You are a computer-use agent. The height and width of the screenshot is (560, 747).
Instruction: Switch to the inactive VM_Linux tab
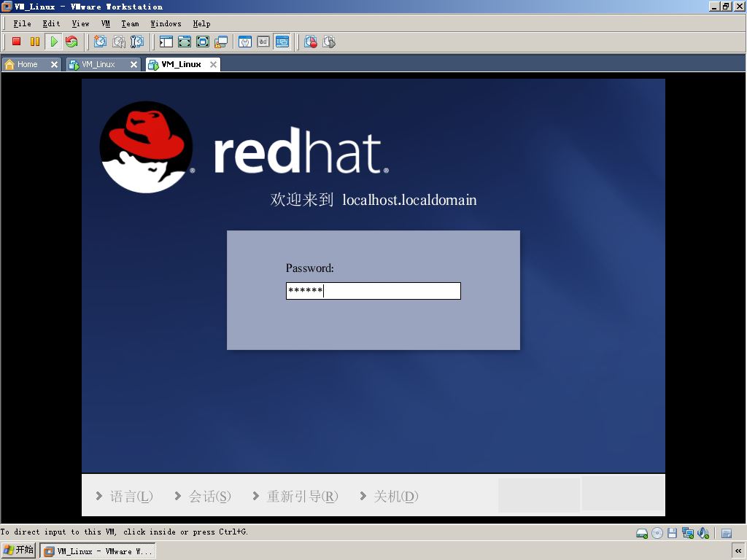98,64
